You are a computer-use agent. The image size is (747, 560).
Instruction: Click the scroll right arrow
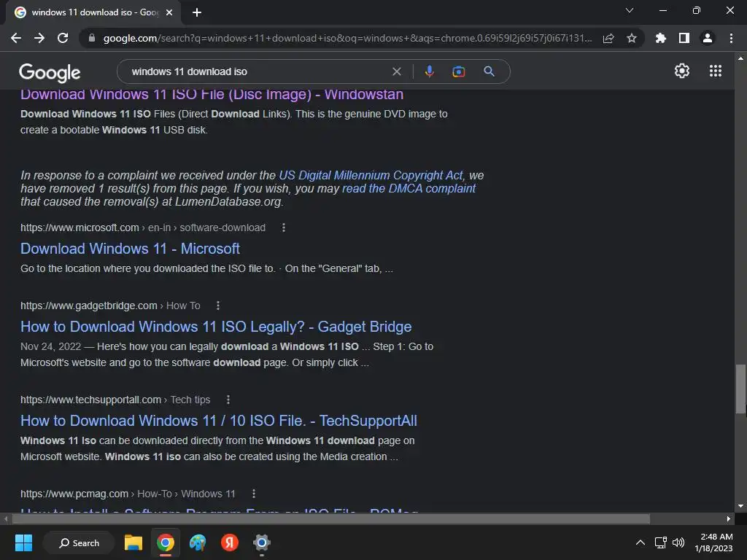729,518
